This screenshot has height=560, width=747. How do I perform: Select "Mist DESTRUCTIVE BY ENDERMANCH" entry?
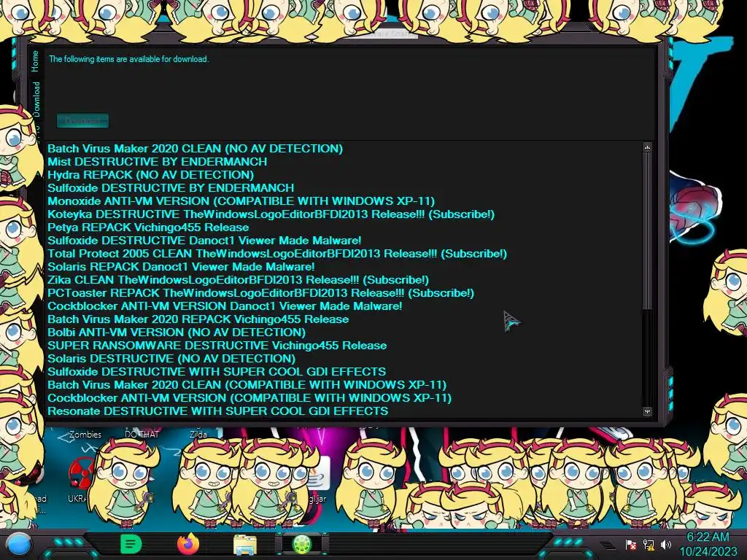pyautogui.click(x=158, y=162)
